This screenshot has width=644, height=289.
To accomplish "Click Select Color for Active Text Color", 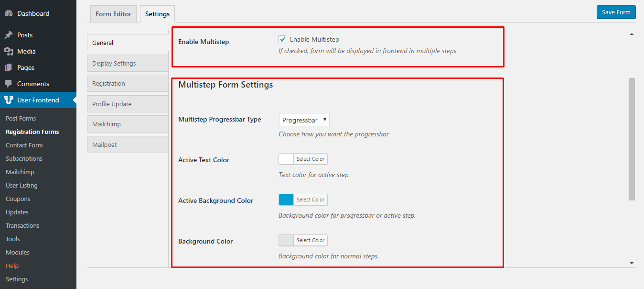I will (311, 159).
